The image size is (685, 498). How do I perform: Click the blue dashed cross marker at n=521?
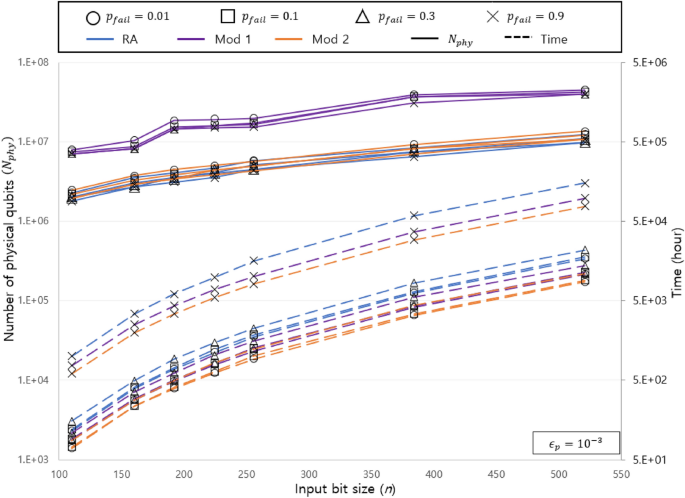click(585, 183)
